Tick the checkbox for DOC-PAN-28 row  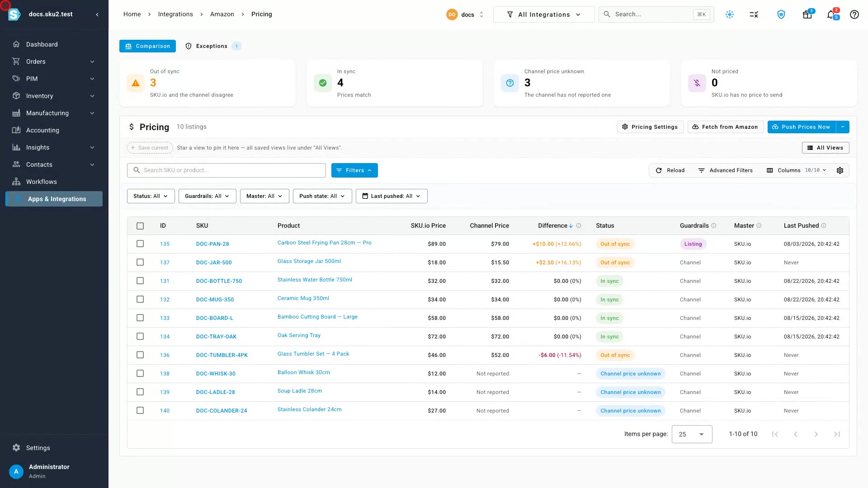click(140, 244)
